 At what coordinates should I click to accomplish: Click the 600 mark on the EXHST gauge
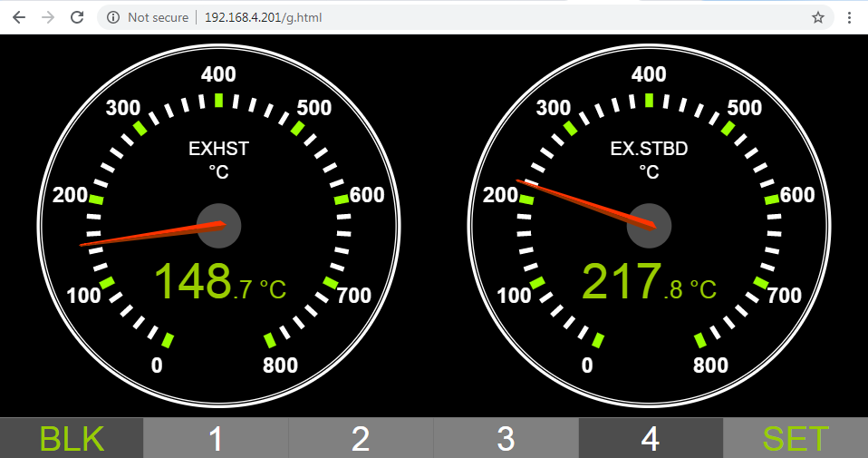pyautogui.click(x=366, y=195)
